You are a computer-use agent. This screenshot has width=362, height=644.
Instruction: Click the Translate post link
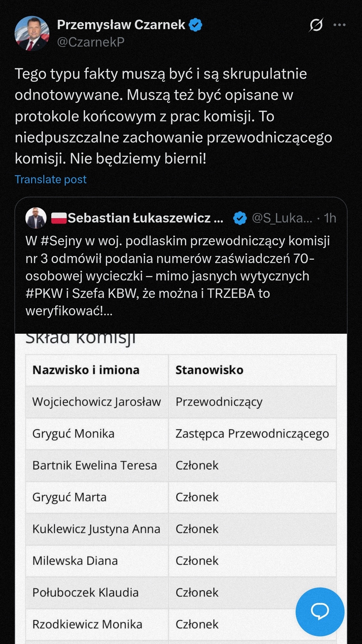tap(51, 180)
